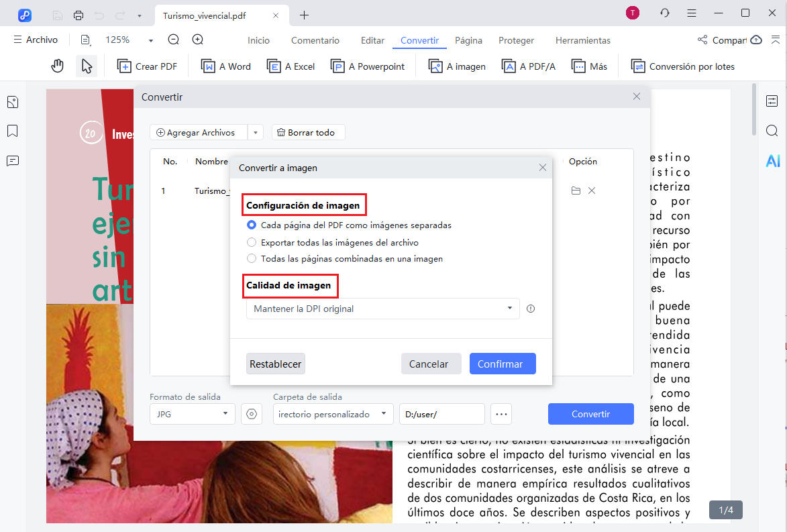The height and width of the screenshot is (532, 787).
Task: Expand the Agregar Archivos dropdown arrow
Action: (x=256, y=132)
